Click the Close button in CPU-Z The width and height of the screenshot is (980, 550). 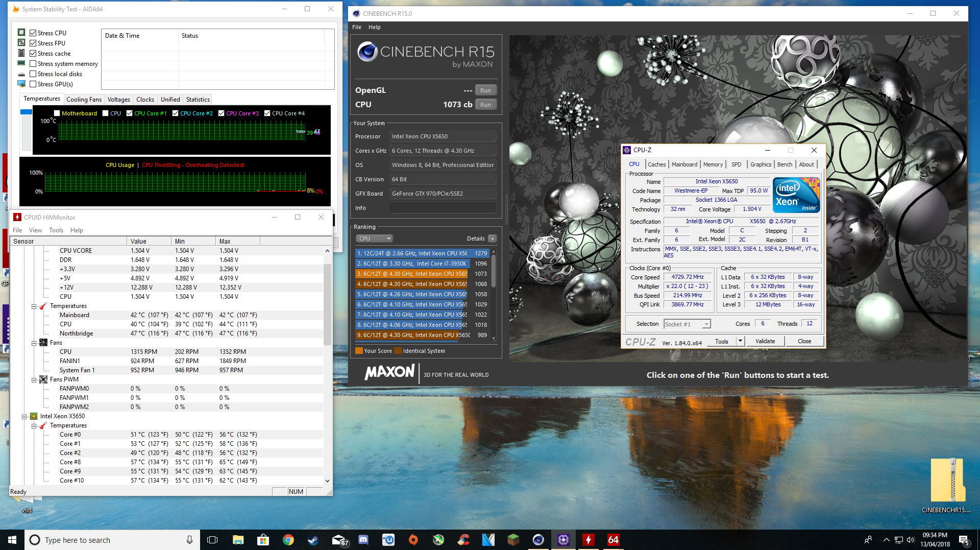(804, 341)
